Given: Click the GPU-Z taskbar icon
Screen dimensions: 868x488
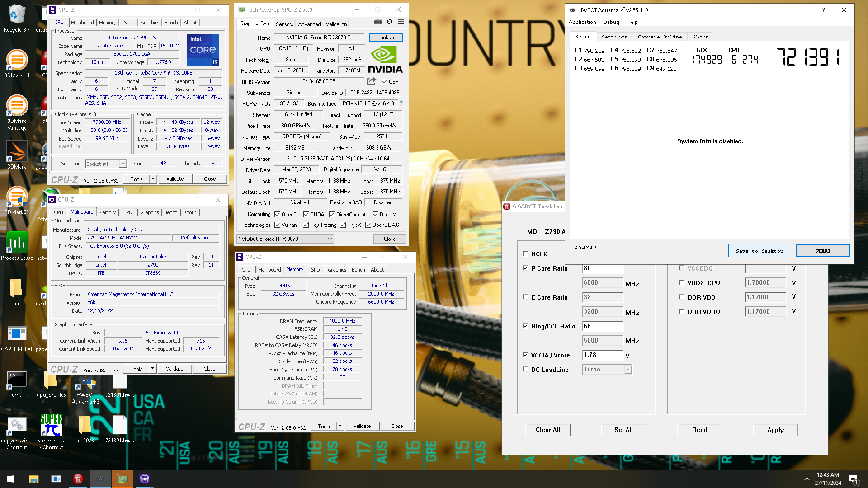Looking at the screenshot, I should pyautogui.click(x=123, y=479).
